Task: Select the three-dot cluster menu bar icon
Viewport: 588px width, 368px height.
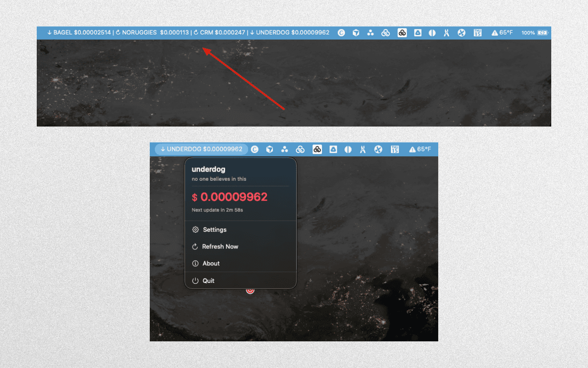Action: pos(371,33)
